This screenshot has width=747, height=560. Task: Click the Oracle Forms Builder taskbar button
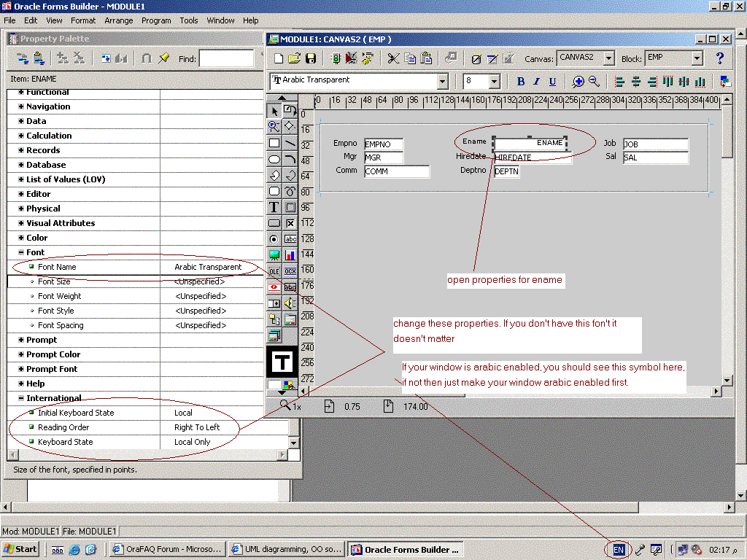click(x=406, y=549)
